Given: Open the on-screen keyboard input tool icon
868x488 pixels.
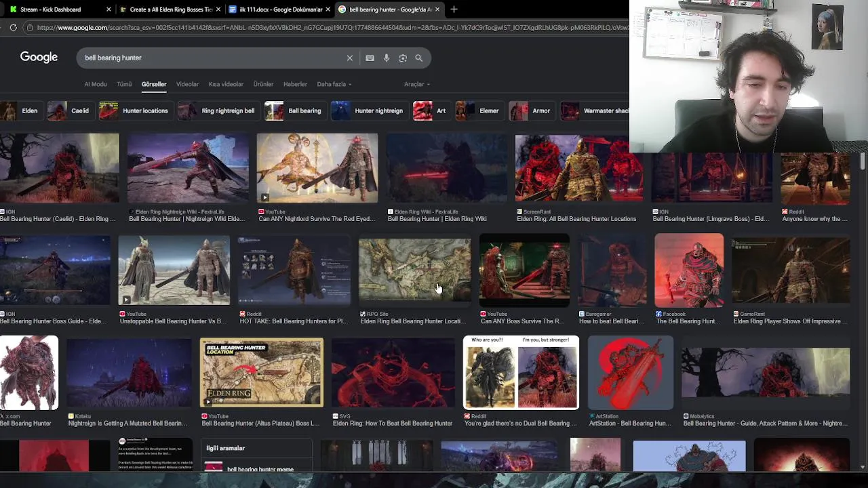Looking at the screenshot, I should point(370,58).
